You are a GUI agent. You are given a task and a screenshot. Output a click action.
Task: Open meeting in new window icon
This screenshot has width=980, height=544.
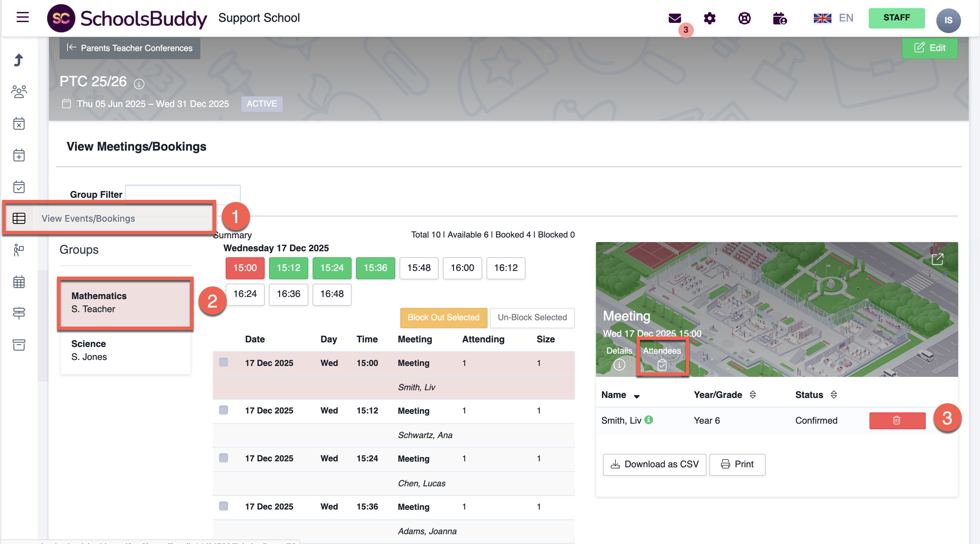(937, 259)
